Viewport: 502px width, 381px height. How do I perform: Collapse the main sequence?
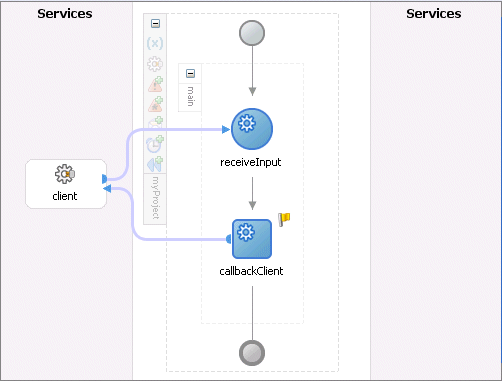[x=190, y=73]
